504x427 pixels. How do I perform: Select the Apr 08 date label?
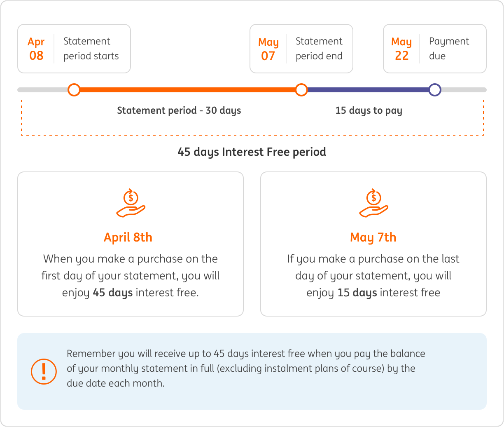click(36, 49)
